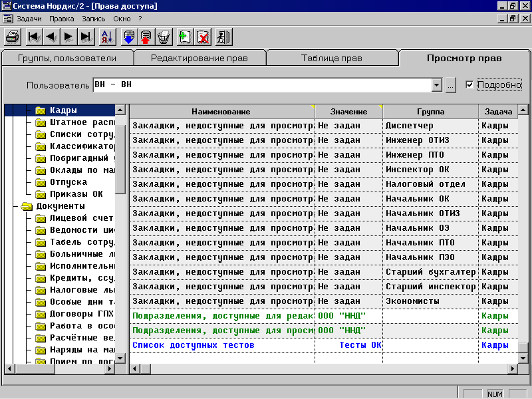Screen dimensions: 532x399
Task: Select the Начальник ПЭО group cell
Action: (x=430, y=257)
